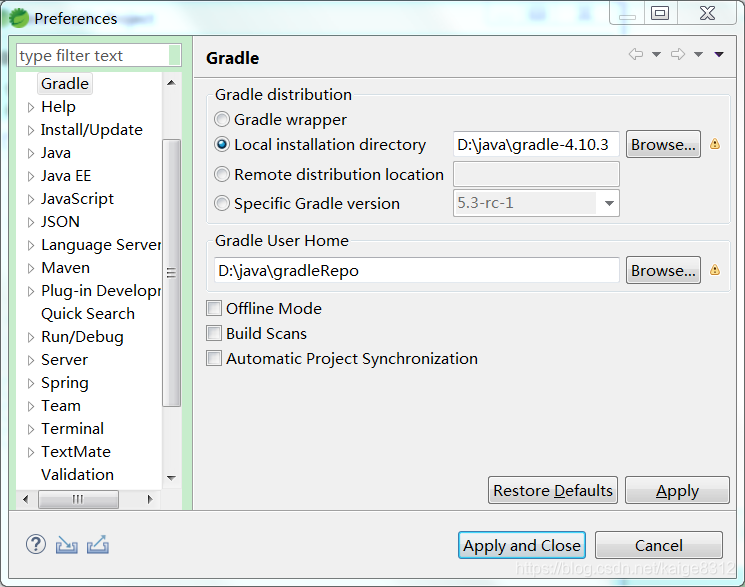The width and height of the screenshot is (745, 587).
Task: Expand the Run/Debug tree node
Action: click(31, 337)
